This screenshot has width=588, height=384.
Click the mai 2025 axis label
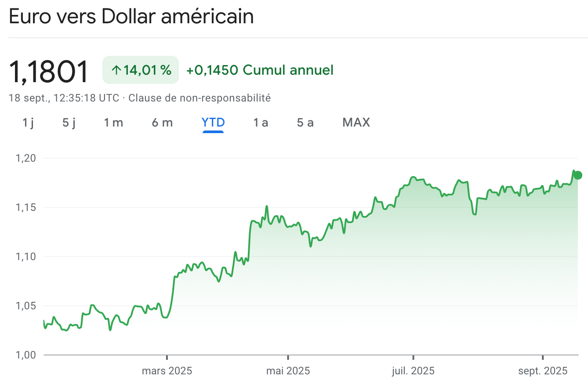[288, 371]
